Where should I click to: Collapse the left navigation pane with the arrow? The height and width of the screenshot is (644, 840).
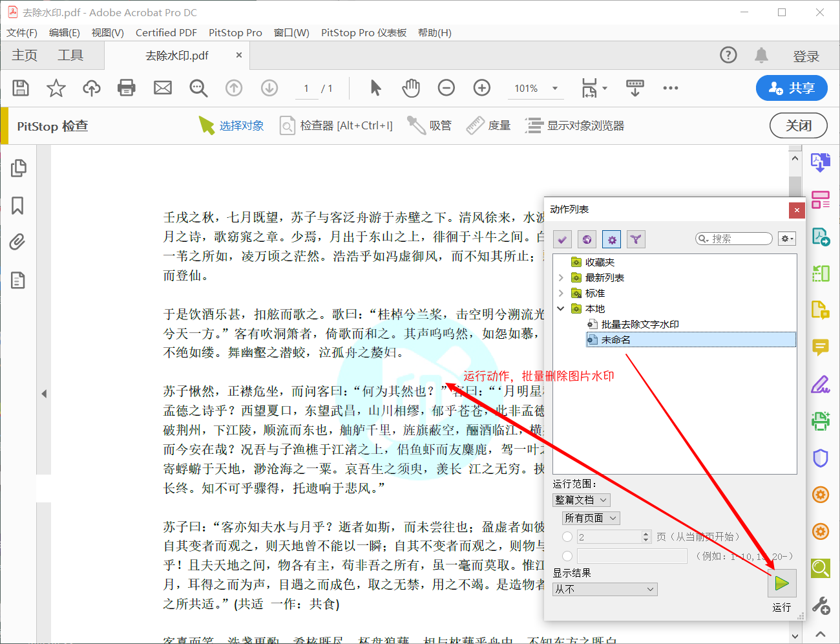click(x=44, y=393)
